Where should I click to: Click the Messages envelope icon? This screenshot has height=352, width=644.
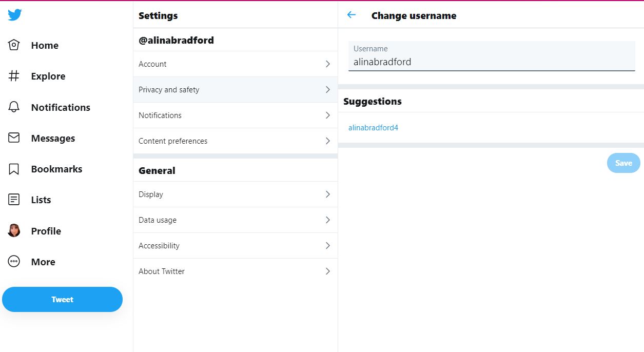click(x=14, y=138)
